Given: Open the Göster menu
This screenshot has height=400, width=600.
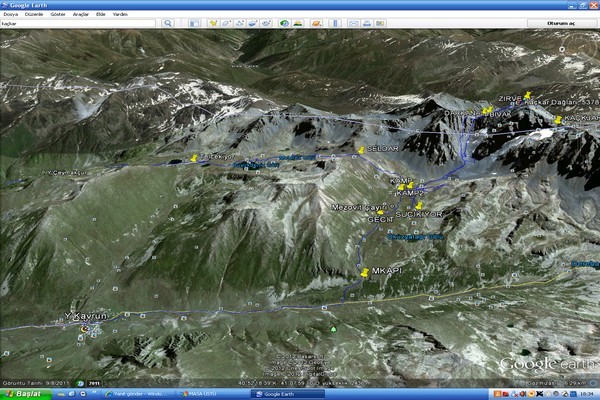Looking at the screenshot, I should 57,14.
